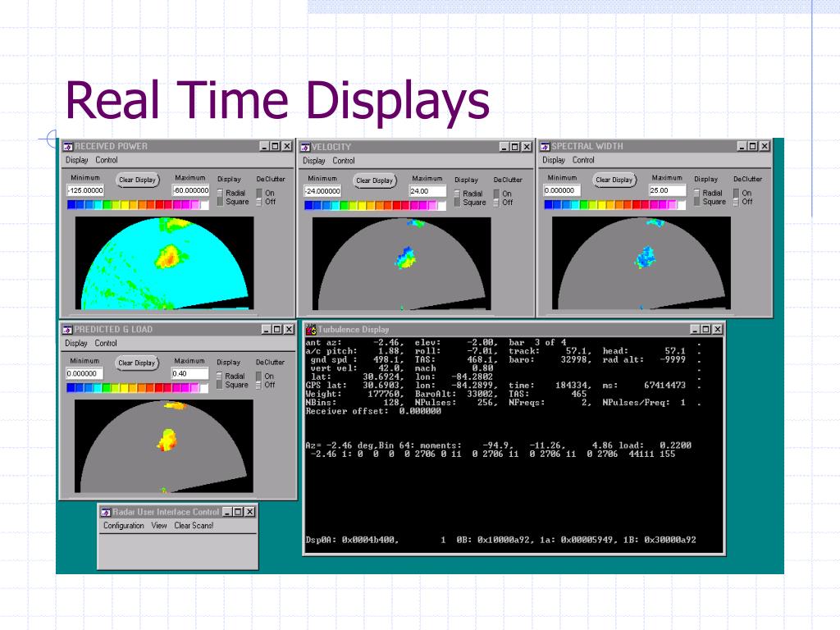The height and width of the screenshot is (630, 840).
Task: Open Configuration menu in Radar User Interface Control
Action: click(x=124, y=526)
